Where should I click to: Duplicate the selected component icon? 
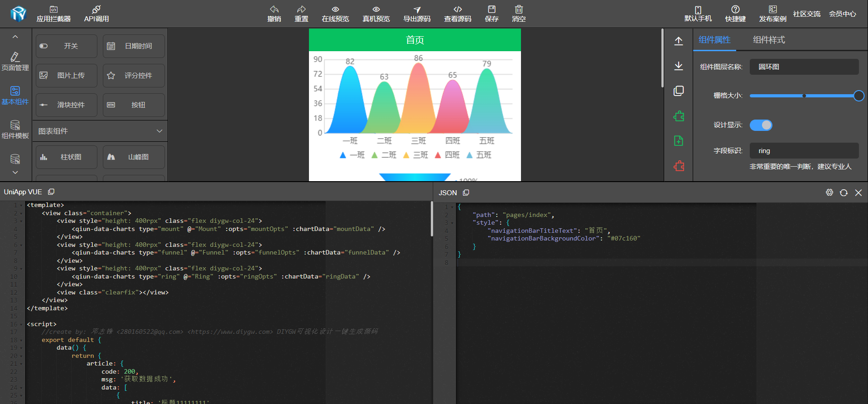(x=679, y=91)
